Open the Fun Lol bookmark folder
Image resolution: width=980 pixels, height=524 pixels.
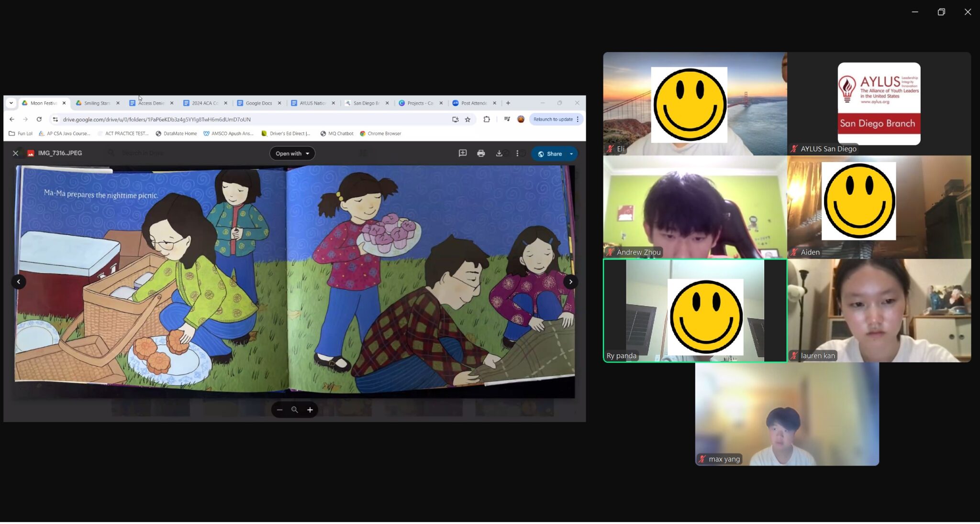pyautogui.click(x=21, y=134)
